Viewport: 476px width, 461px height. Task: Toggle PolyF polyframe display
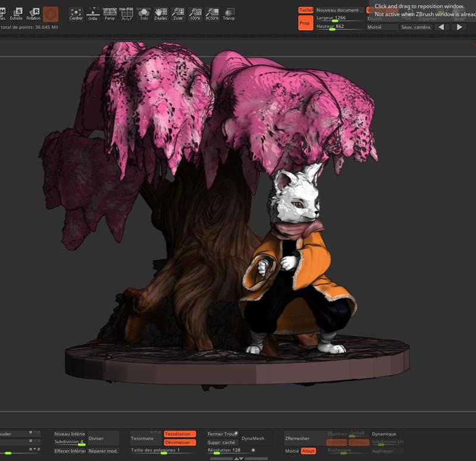coord(127,14)
